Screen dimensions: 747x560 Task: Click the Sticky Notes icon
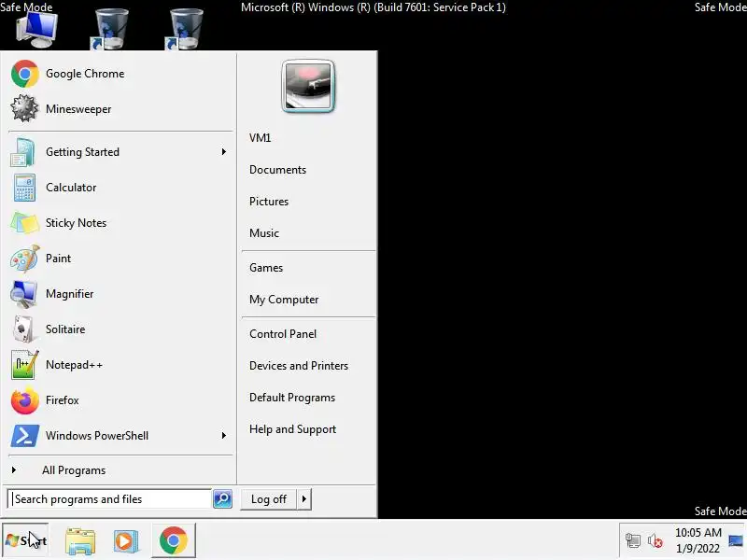[24, 223]
